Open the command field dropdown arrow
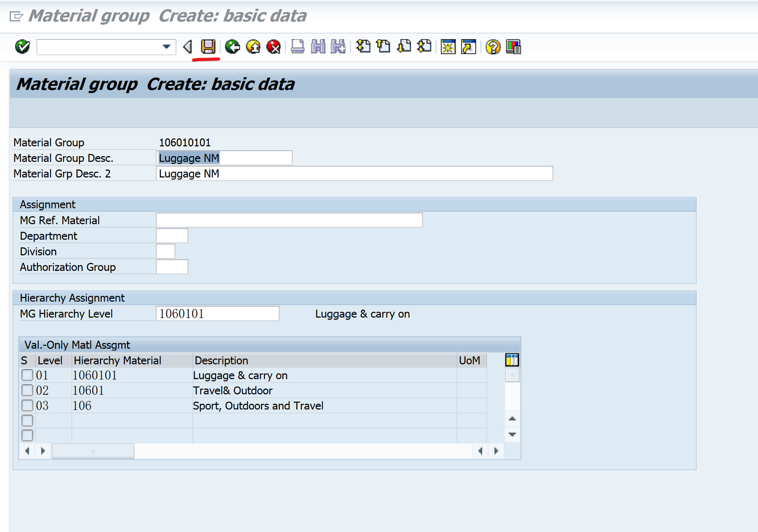Viewport: 758px width, 532px height. (x=167, y=47)
